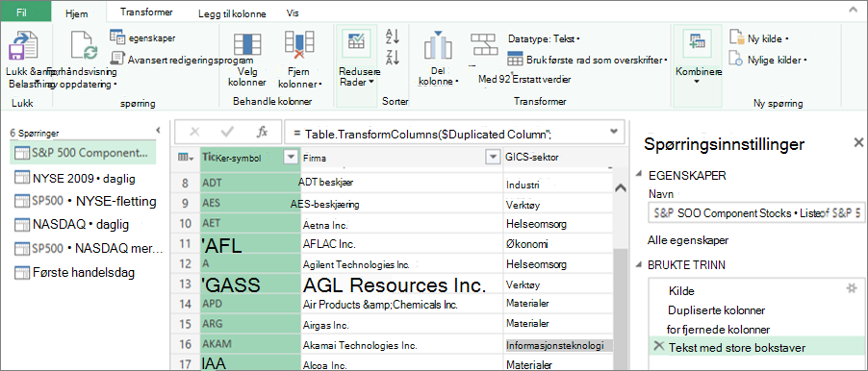
Task: Sort ascending with the A-Z icon
Action: 393,37
